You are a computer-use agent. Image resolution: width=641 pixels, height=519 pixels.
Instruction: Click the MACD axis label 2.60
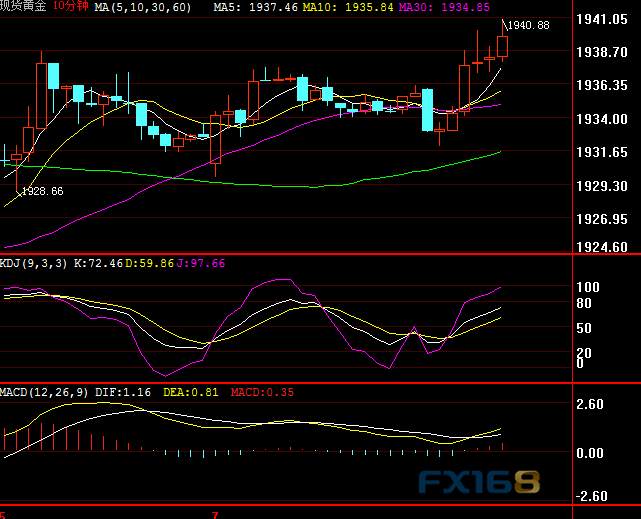pyautogui.click(x=589, y=405)
